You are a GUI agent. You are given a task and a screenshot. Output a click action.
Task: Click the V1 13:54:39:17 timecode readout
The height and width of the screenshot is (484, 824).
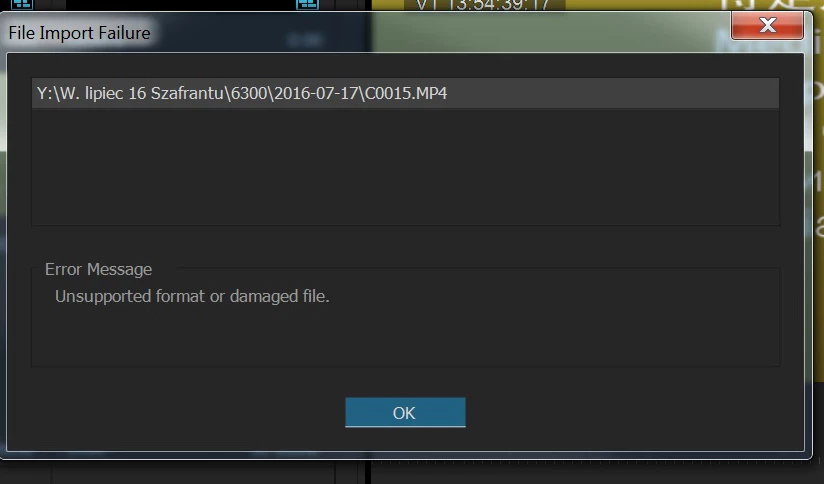click(x=482, y=5)
